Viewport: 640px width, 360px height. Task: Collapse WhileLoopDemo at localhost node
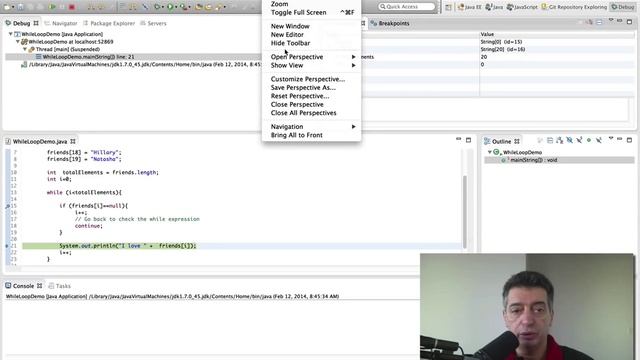(18, 42)
